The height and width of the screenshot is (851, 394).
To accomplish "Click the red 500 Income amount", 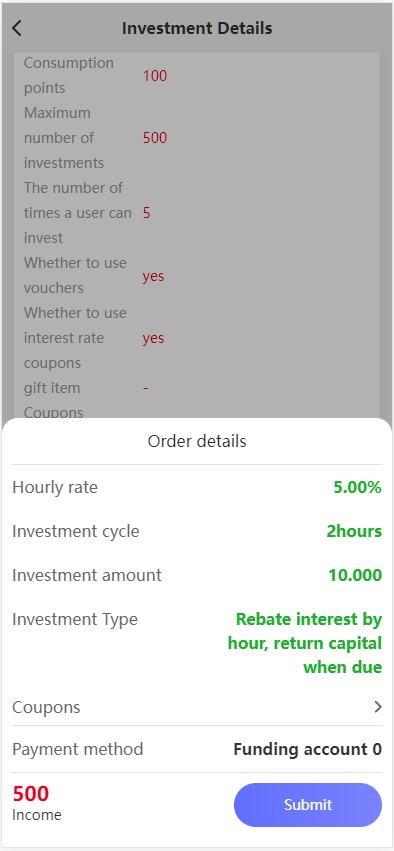I will coord(31,794).
